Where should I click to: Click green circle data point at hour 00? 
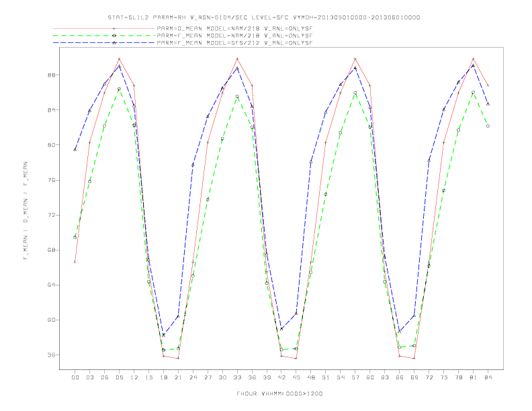(75, 237)
